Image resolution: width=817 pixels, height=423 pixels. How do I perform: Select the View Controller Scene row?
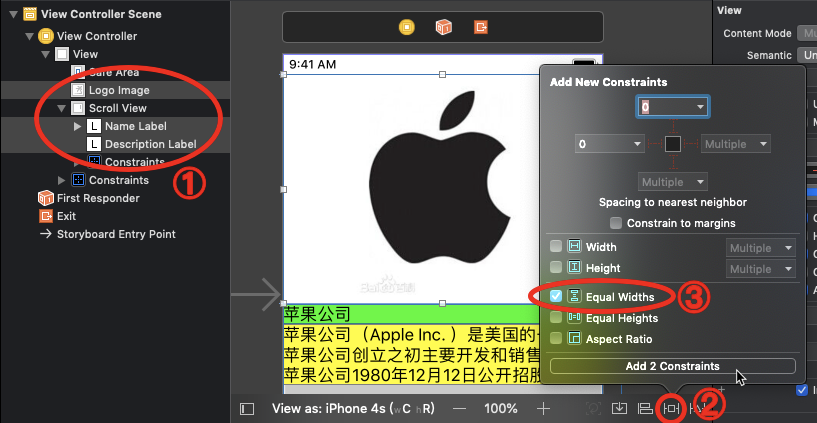(x=115, y=14)
